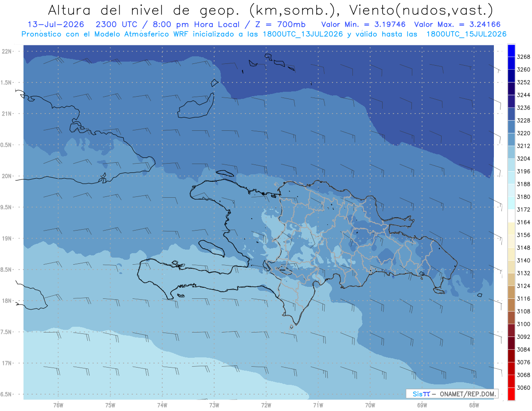This screenshot has width=532, height=411.
Task: Click the '75W' longitude axis label
Action: 110,405
